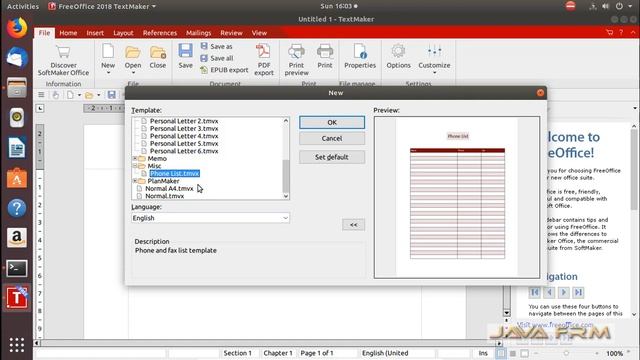The image size is (640, 360).
Task: Click the template list scrollbar down arrow
Action: [286, 196]
